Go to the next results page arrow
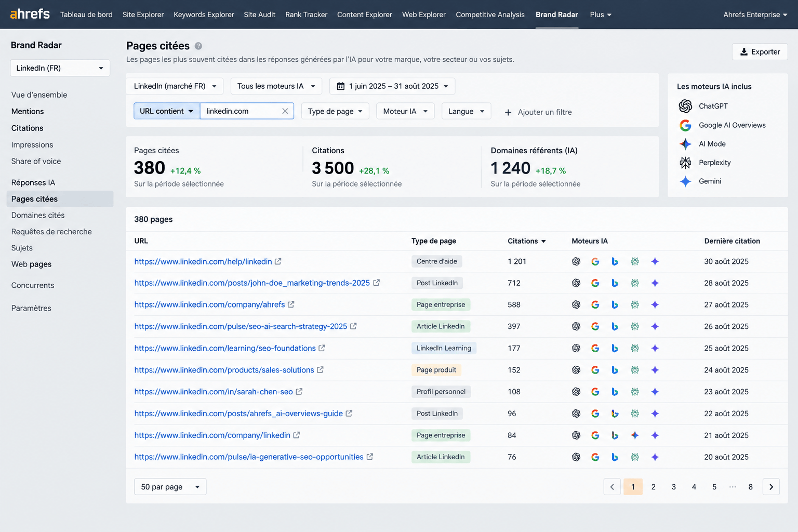This screenshot has height=532, width=798. (771, 487)
